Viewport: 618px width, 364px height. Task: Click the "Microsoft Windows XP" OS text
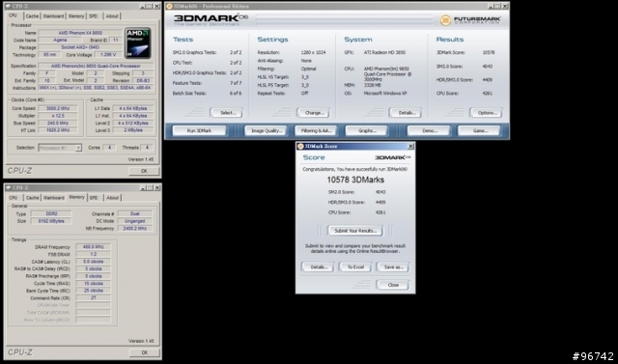pos(385,94)
